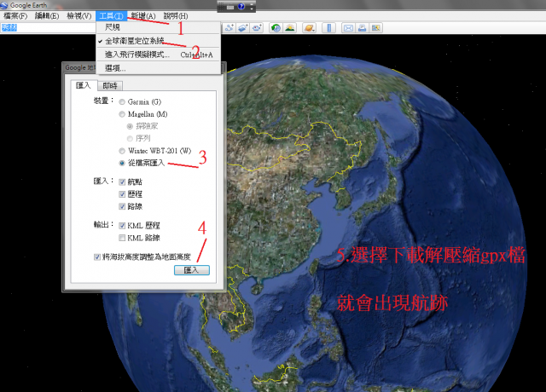Toggle 將海拔高度調整為地面高度 checkbox
Viewport: 546px width, 392px height.
pos(97,257)
